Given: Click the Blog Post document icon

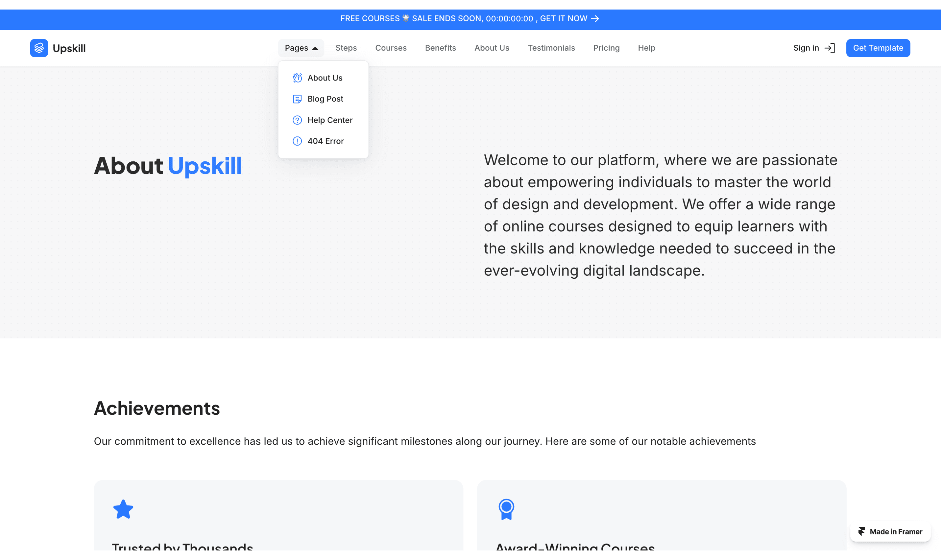Looking at the screenshot, I should (x=297, y=99).
